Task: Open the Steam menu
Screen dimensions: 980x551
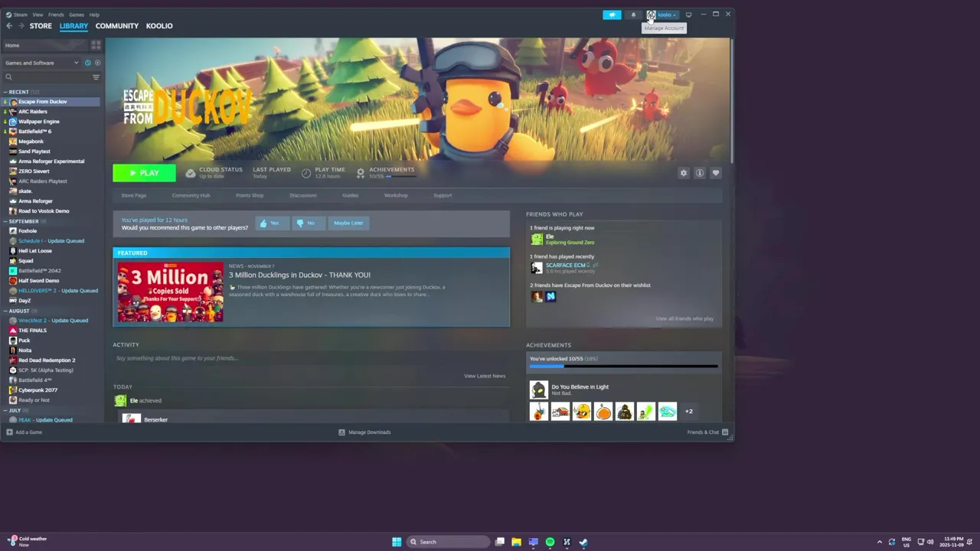Action: (x=17, y=15)
